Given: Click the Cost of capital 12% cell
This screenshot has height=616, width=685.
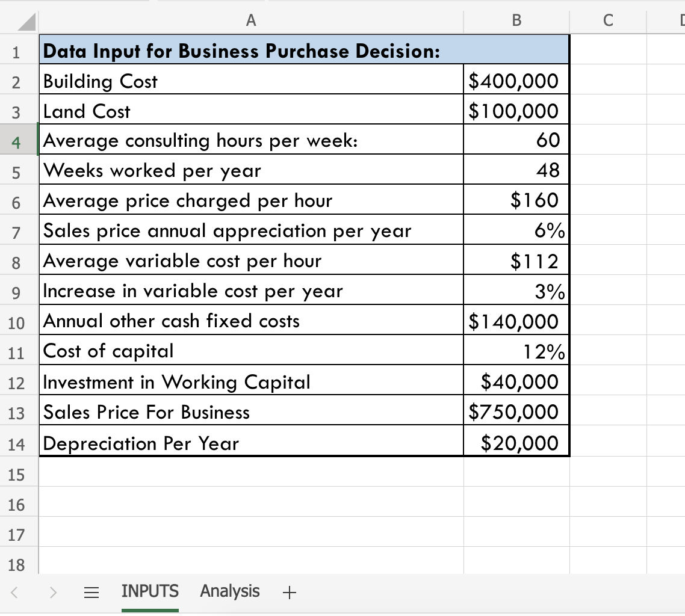Looking at the screenshot, I should [x=515, y=351].
